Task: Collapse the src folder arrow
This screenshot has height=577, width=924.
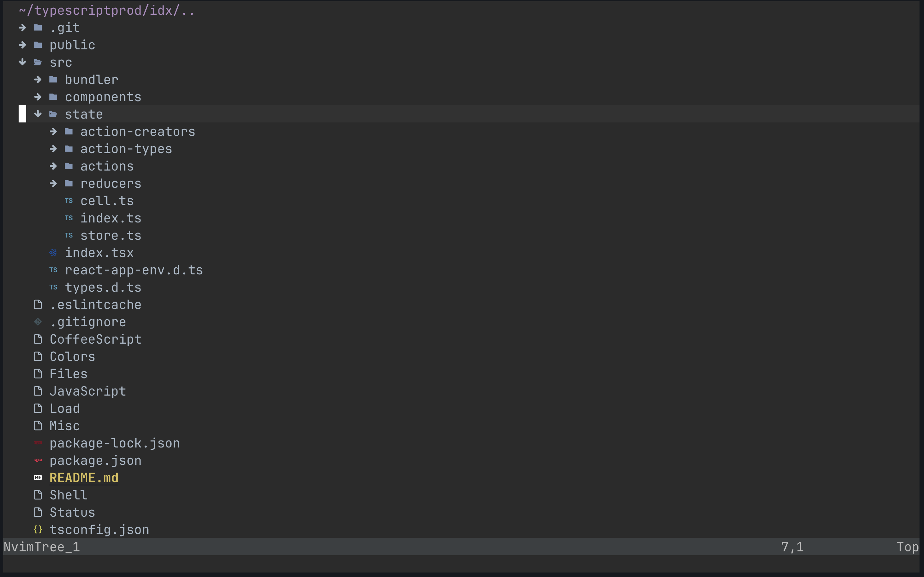Action: point(22,62)
